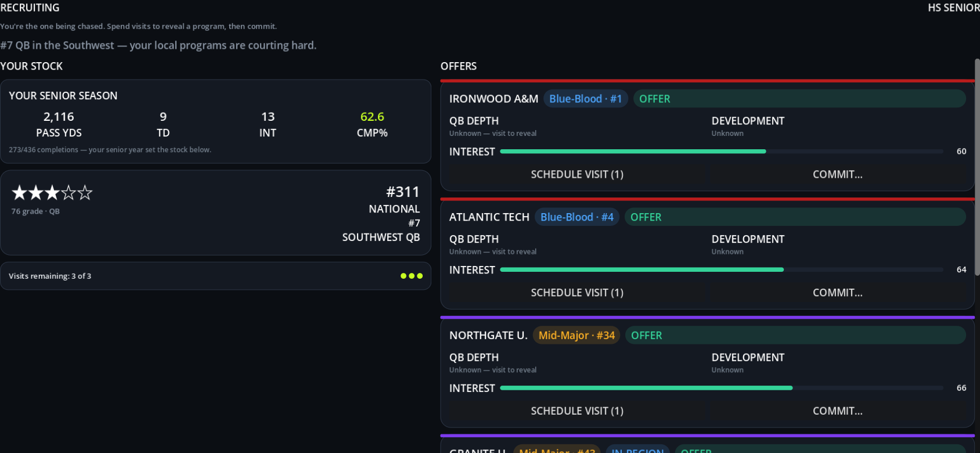
Task: Click the #311 National ranking panel
Action: tap(215, 213)
